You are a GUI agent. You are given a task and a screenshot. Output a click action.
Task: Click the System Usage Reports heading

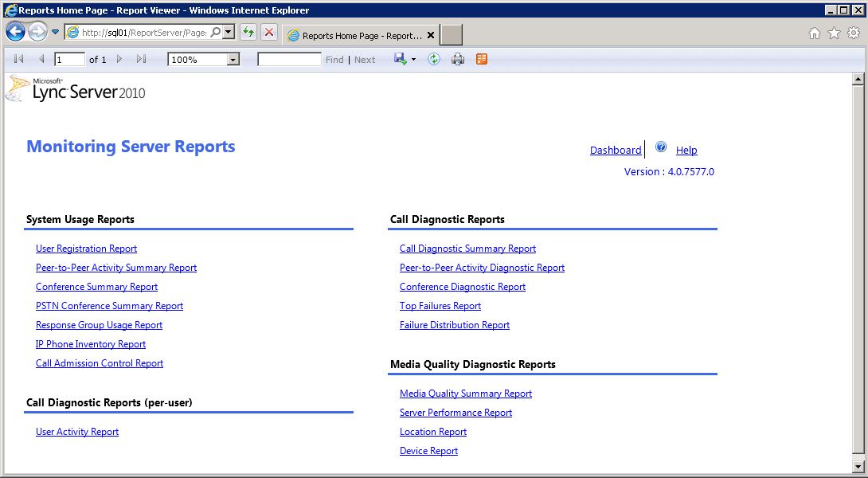pos(80,219)
